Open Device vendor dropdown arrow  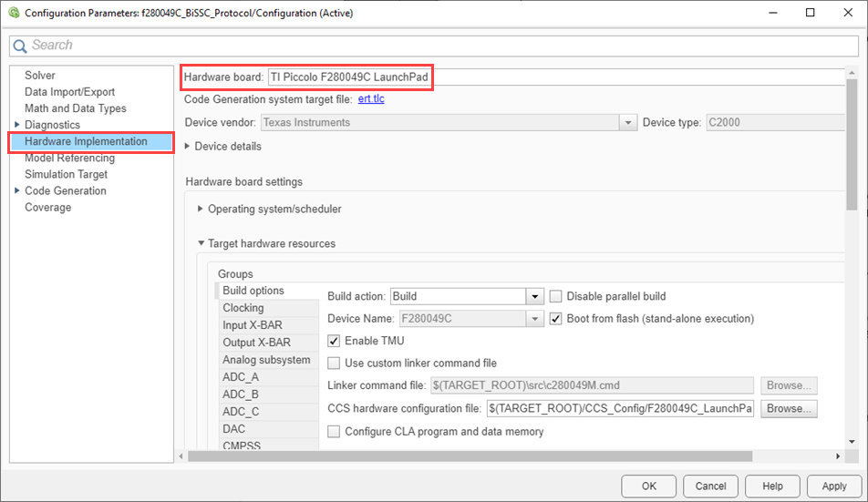point(627,123)
